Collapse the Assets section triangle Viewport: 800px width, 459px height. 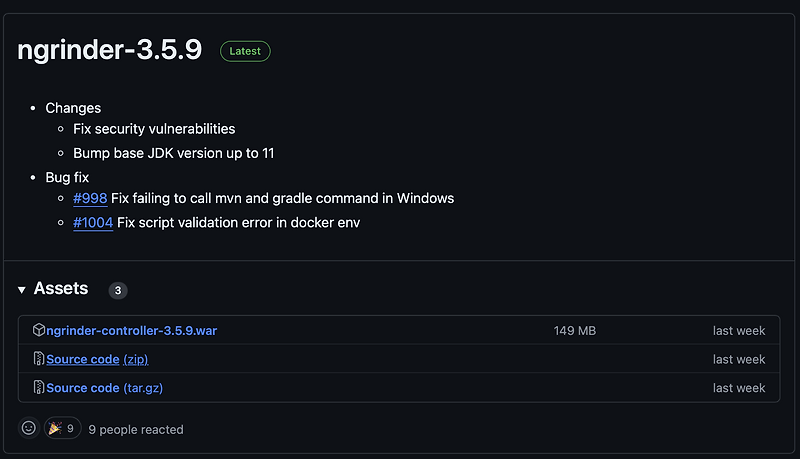point(22,290)
